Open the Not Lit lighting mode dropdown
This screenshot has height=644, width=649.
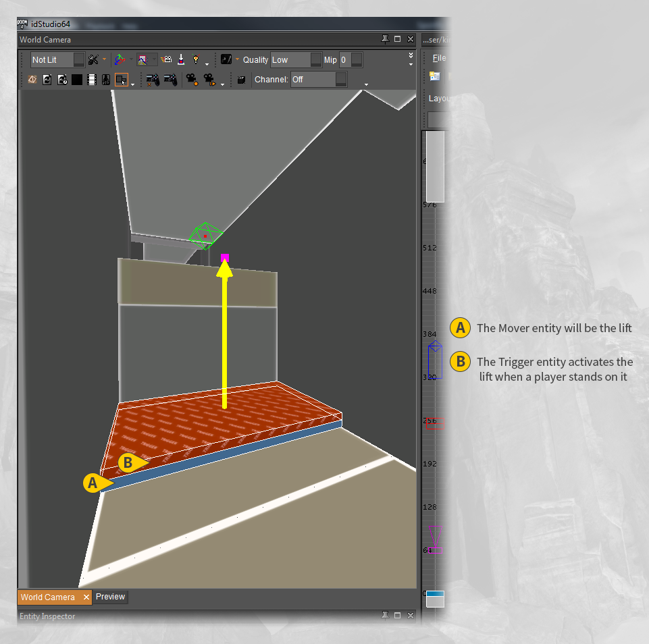[x=57, y=60]
